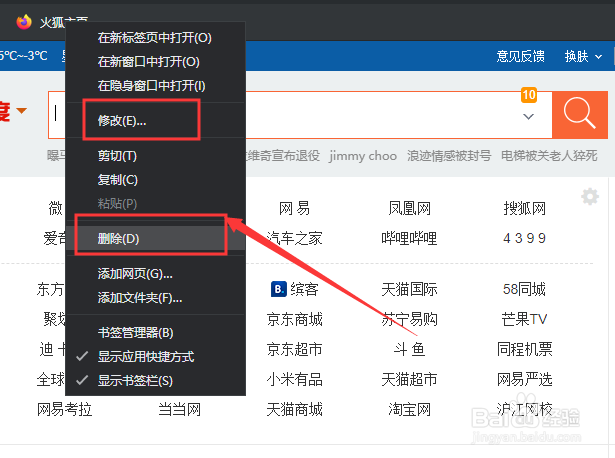The image size is (615, 458).
Task: Click hot search term 浪迹情感被封号
Action: click(x=449, y=156)
